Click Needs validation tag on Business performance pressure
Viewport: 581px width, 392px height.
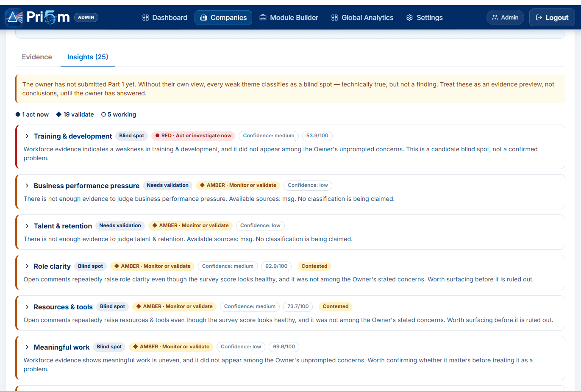click(x=167, y=185)
